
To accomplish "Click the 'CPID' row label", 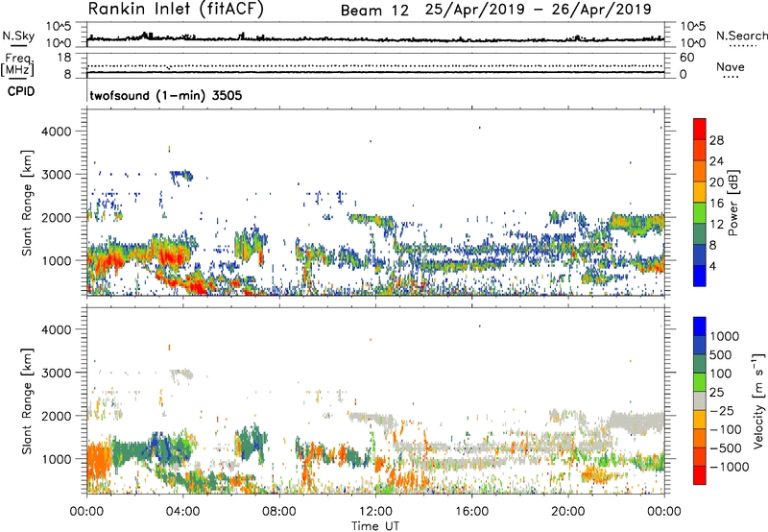I will (x=21, y=91).
